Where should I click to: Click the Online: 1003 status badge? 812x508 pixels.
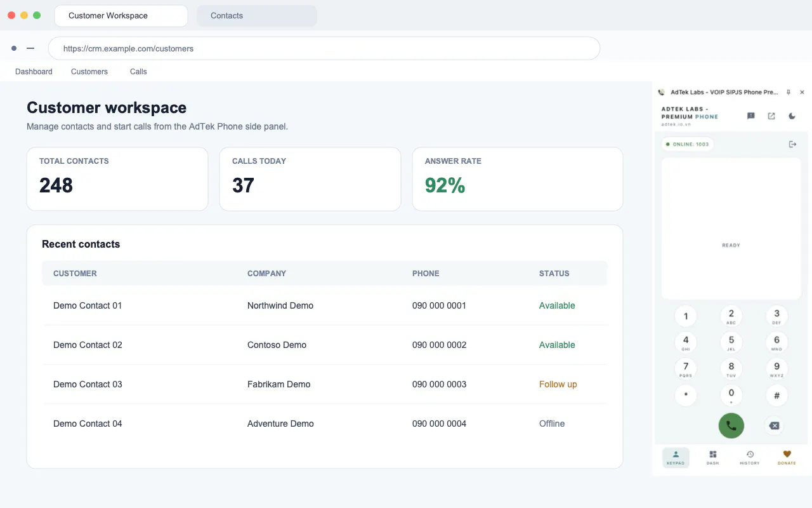click(x=688, y=144)
